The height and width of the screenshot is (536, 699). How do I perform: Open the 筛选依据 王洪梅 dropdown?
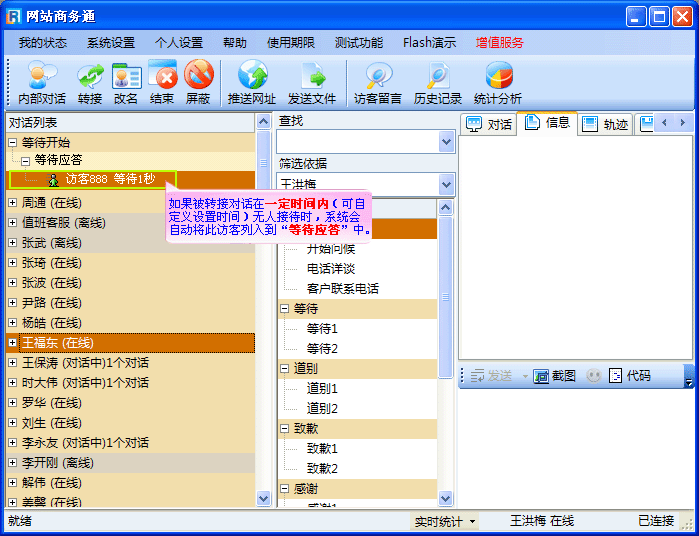[446, 184]
